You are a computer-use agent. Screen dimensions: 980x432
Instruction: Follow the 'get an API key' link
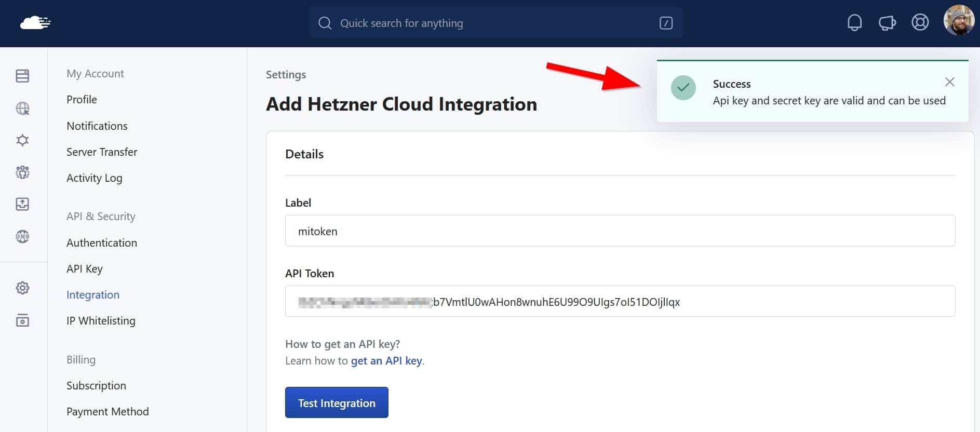click(x=386, y=361)
